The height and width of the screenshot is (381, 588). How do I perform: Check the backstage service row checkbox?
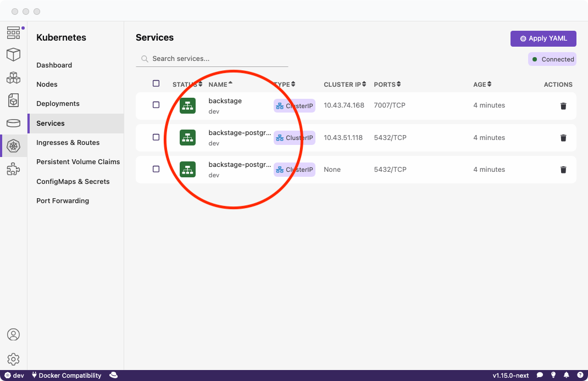[156, 105]
